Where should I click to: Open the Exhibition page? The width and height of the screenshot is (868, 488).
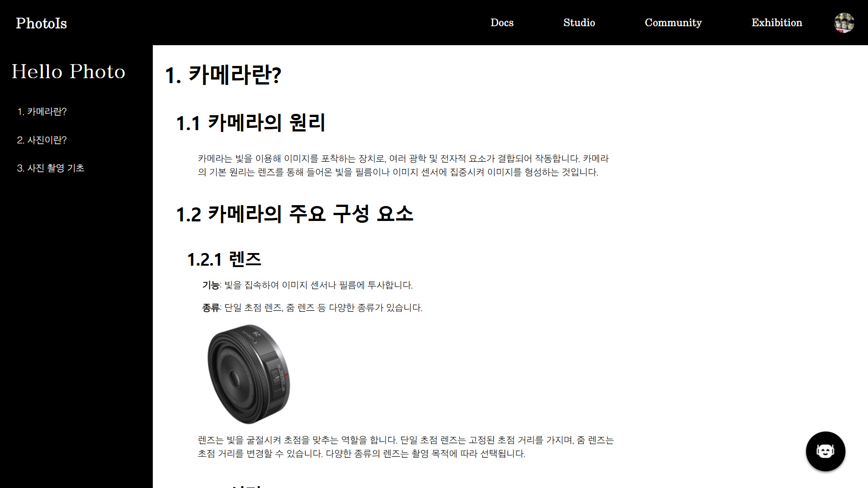pyautogui.click(x=777, y=23)
